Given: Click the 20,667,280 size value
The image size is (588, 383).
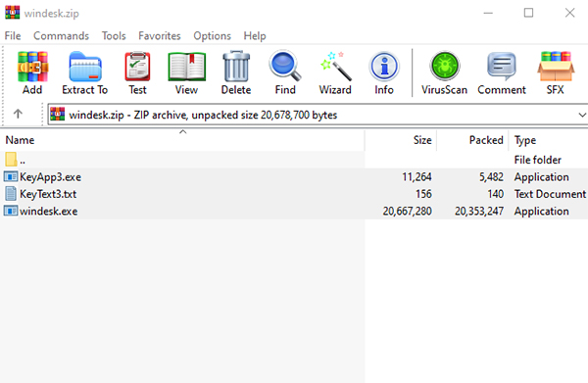Looking at the screenshot, I should pos(408,211).
